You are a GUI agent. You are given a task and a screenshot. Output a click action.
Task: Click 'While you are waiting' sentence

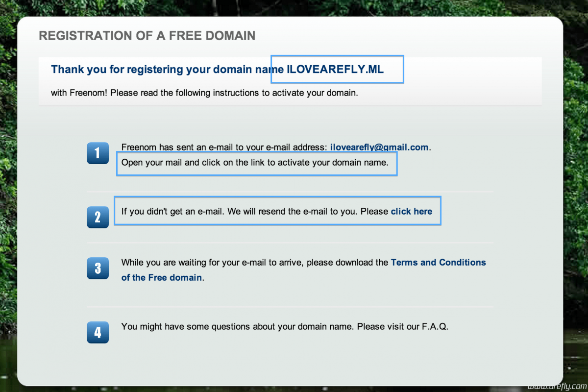click(255, 262)
